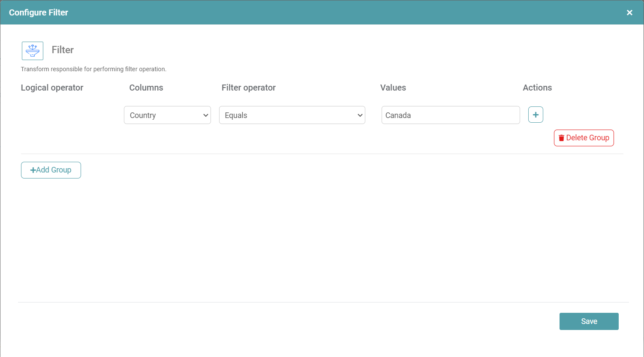Click the Filter heading text
The height and width of the screenshot is (357, 644).
coord(63,50)
